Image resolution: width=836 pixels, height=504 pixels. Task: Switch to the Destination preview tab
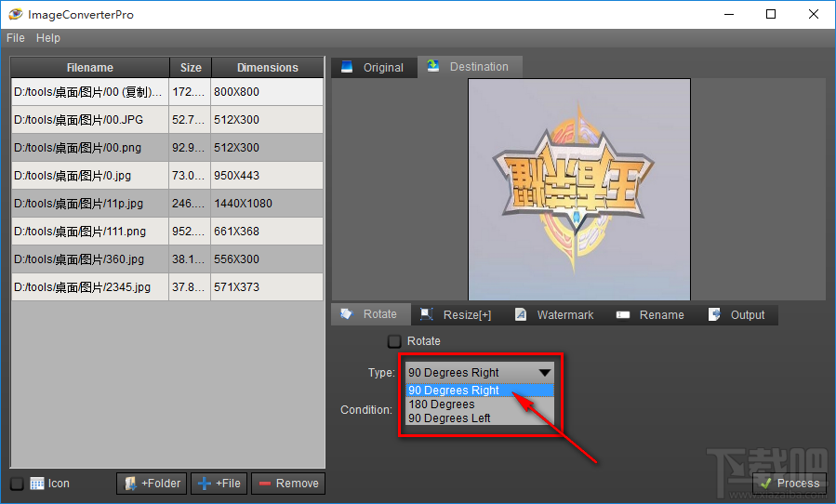coord(470,67)
